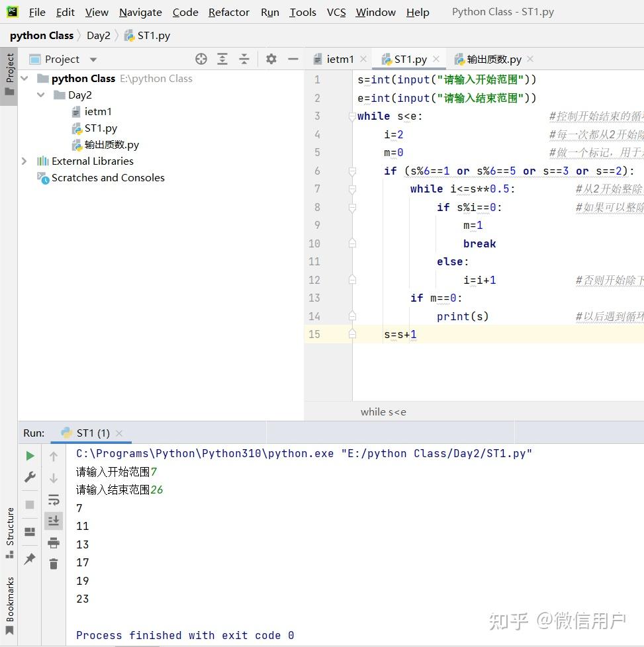Collapse the Day2 folder node
644x647 pixels.
tap(40, 95)
